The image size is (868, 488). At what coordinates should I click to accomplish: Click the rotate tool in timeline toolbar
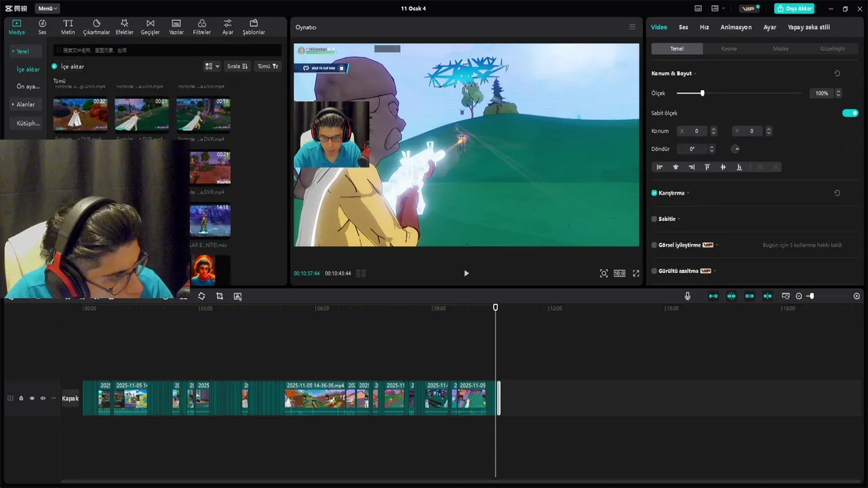(201, 296)
